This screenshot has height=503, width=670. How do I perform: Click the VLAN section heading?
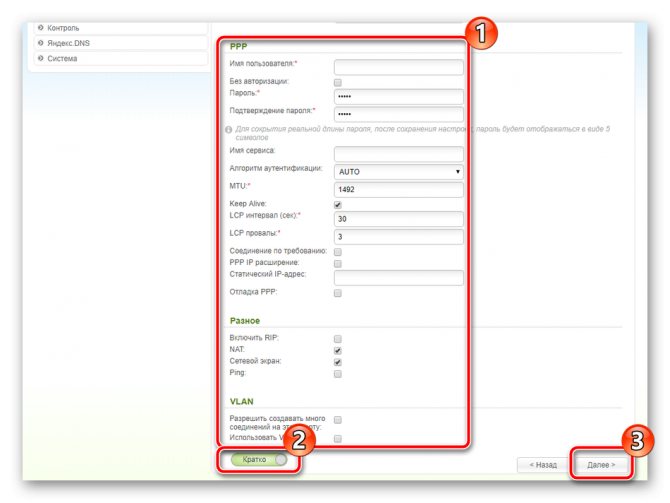[x=241, y=401]
